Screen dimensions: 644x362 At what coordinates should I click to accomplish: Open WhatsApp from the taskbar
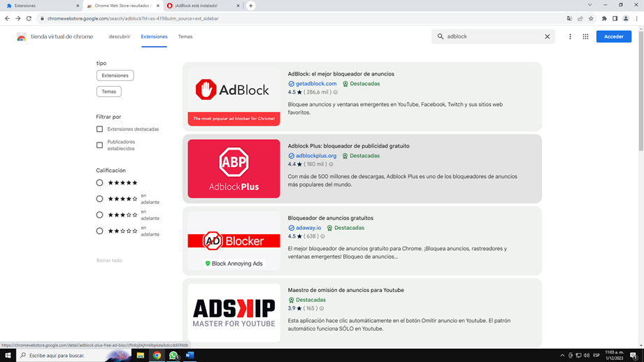[173, 356]
